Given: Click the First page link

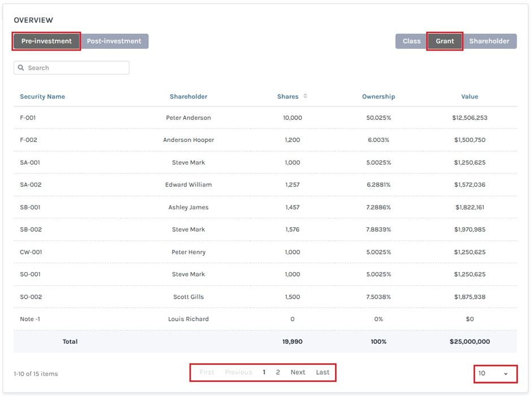Looking at the screenshot, I should (x=207, y=372).
